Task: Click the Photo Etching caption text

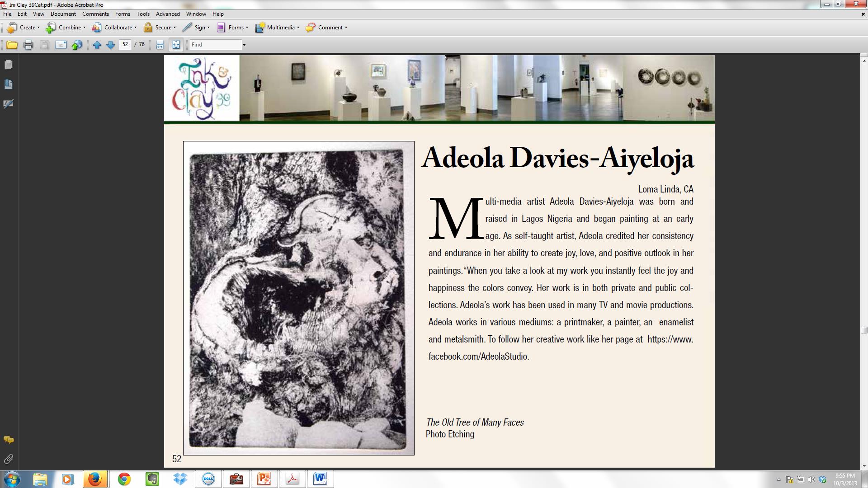Action: click(450, 434)
